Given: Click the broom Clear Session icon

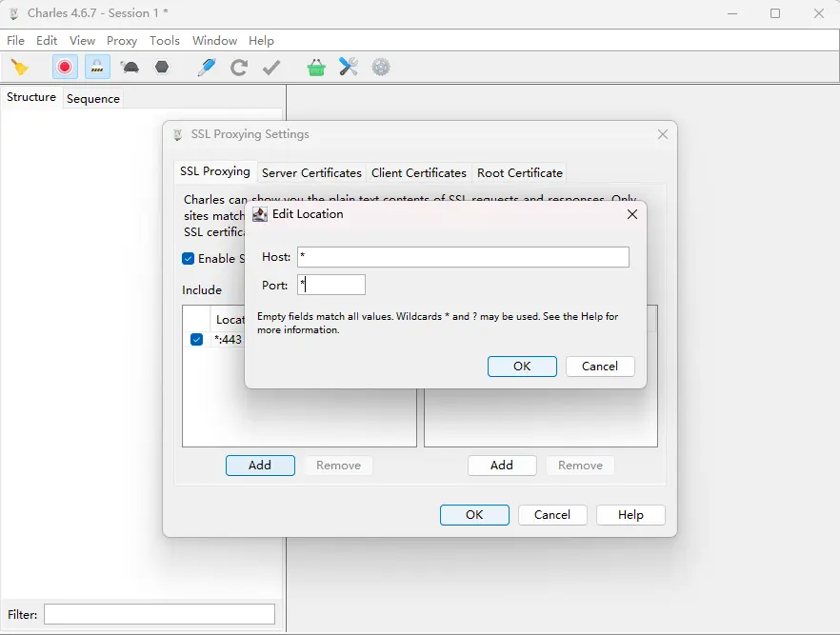Looking at the screenshot, I should (20, 68).
